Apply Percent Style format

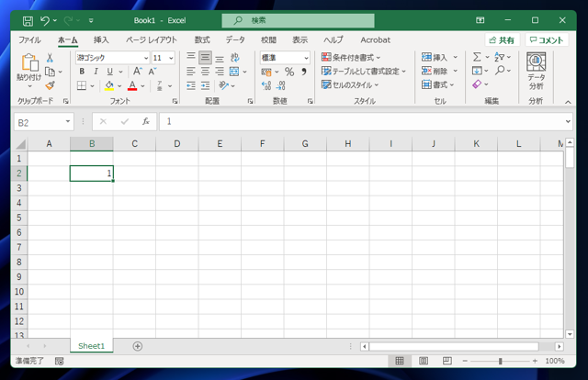(289, 72)
